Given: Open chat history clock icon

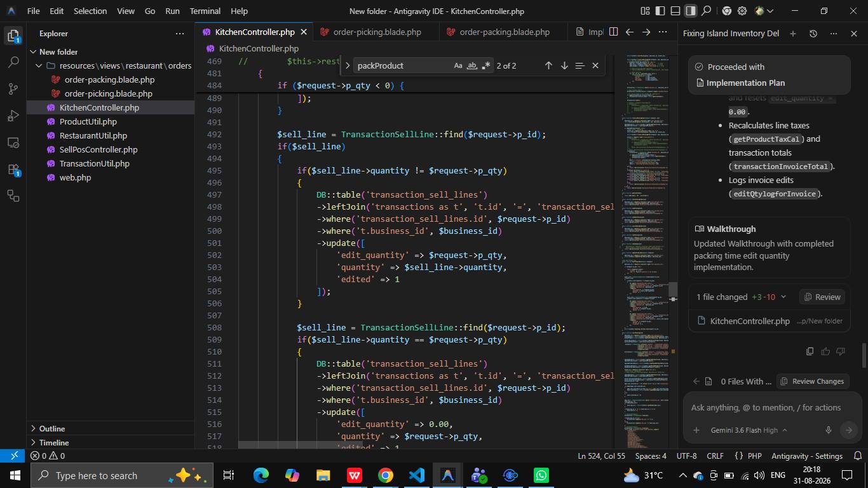Looking at the screenshot, I should tap(813, 34).
